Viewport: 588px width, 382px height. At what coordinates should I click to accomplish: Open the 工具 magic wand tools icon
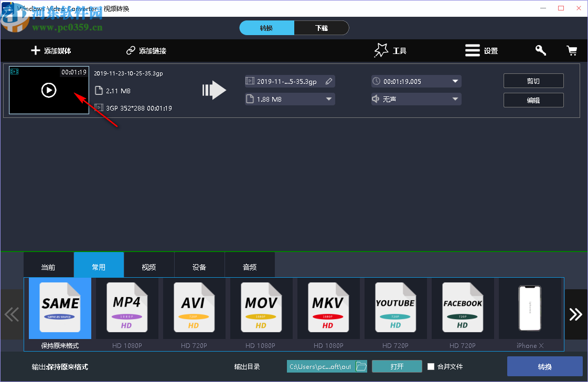tap(381, 50)
